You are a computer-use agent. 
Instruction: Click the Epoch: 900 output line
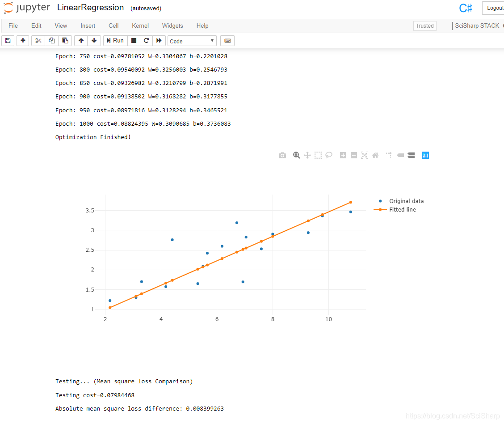(142, 97)
